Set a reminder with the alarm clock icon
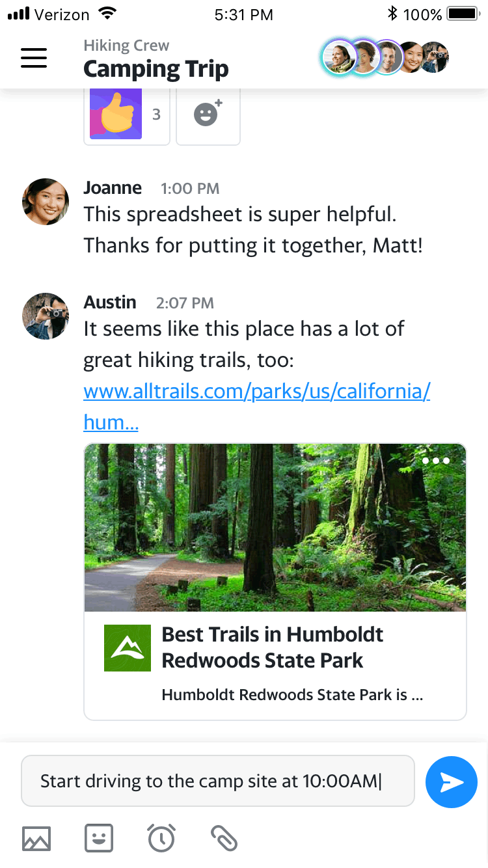The image size is (488, 868). coord(161,838)
